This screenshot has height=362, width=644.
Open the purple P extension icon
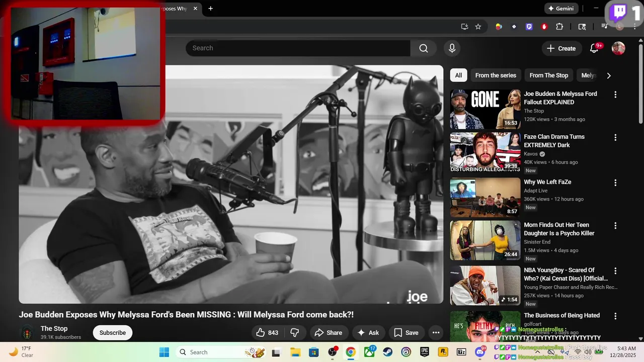click(x=529, y=27)
